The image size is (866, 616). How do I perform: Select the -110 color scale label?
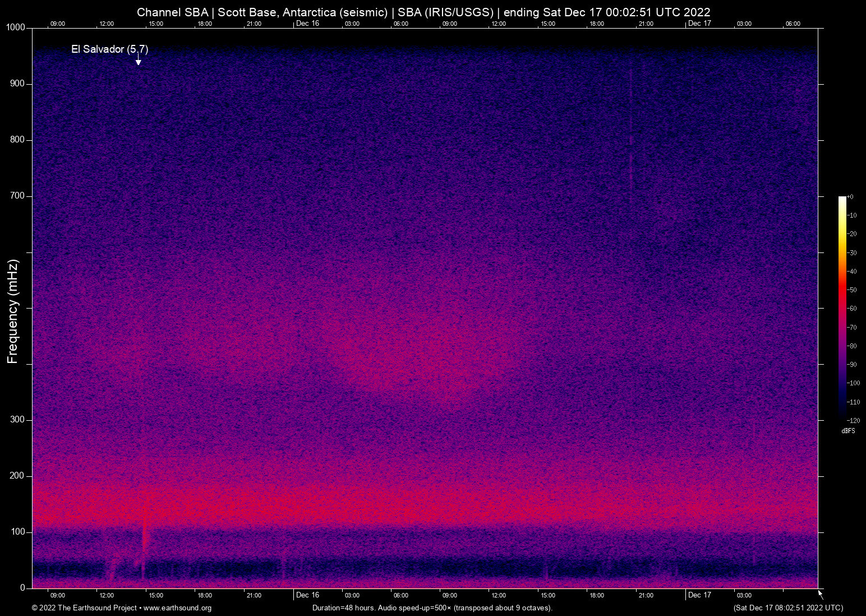(853, 402)
